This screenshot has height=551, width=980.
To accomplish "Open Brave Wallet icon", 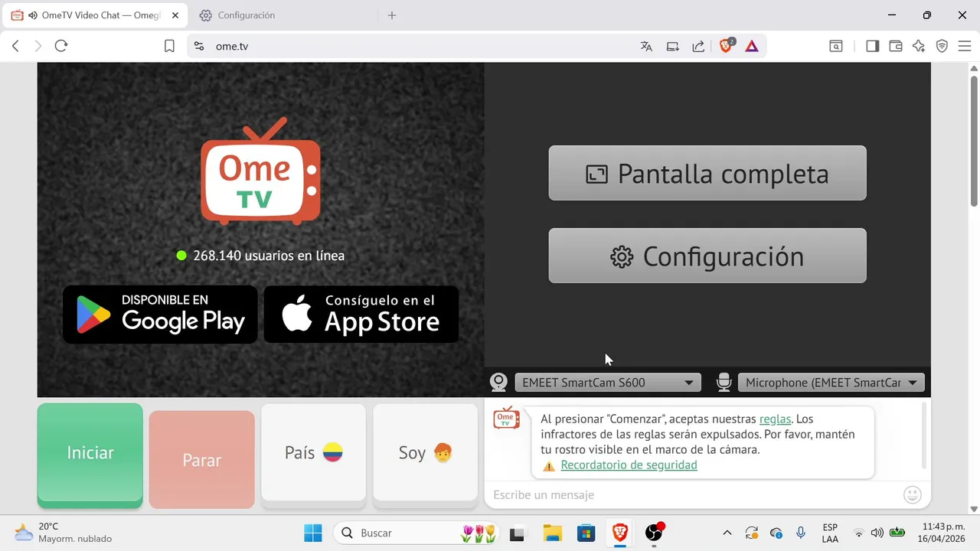I will point(895,46).
